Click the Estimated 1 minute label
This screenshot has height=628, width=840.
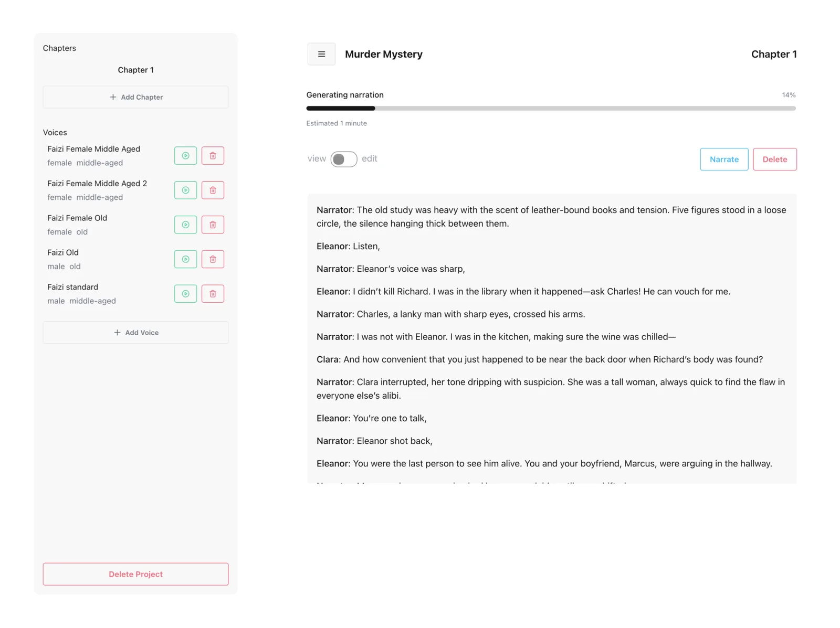pos(337,123)
